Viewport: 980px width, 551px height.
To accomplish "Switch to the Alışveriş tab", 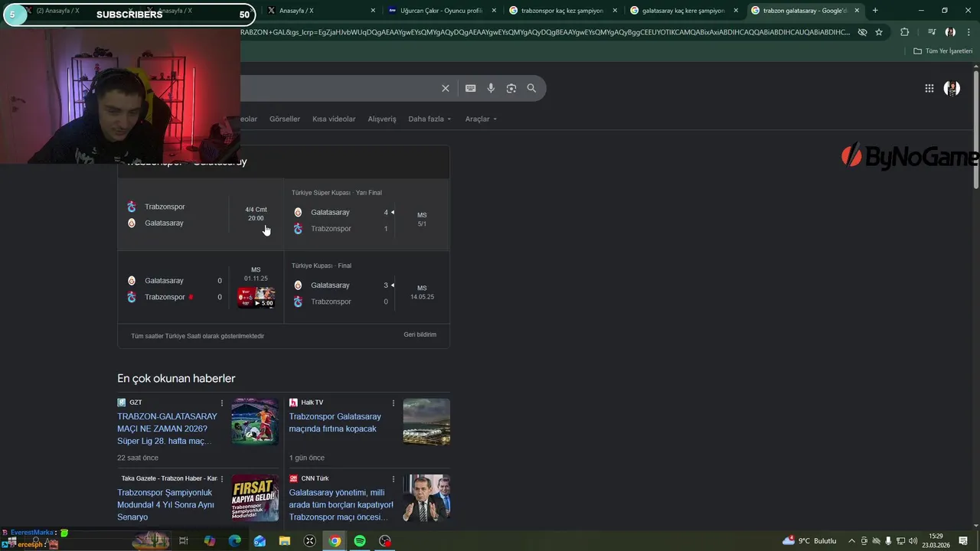I will [x=382, y=119].
